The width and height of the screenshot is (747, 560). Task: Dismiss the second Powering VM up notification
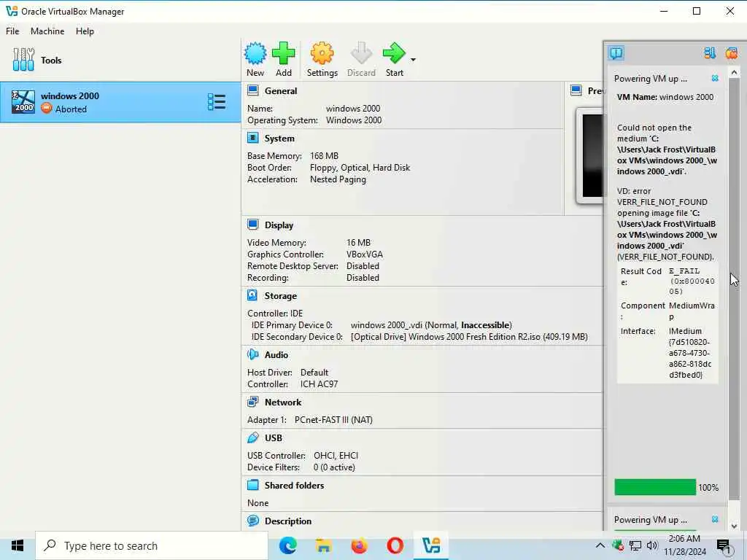715,519
